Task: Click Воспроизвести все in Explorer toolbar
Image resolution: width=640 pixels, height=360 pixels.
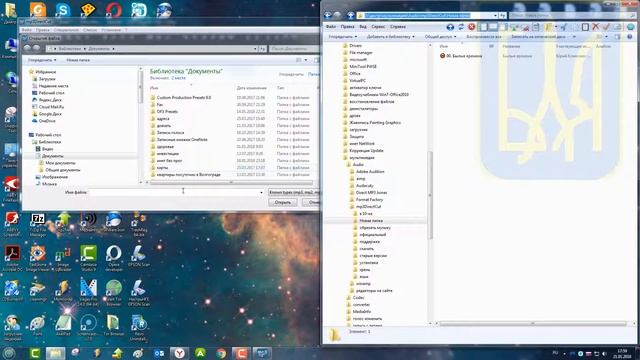Action: [484, 37]
